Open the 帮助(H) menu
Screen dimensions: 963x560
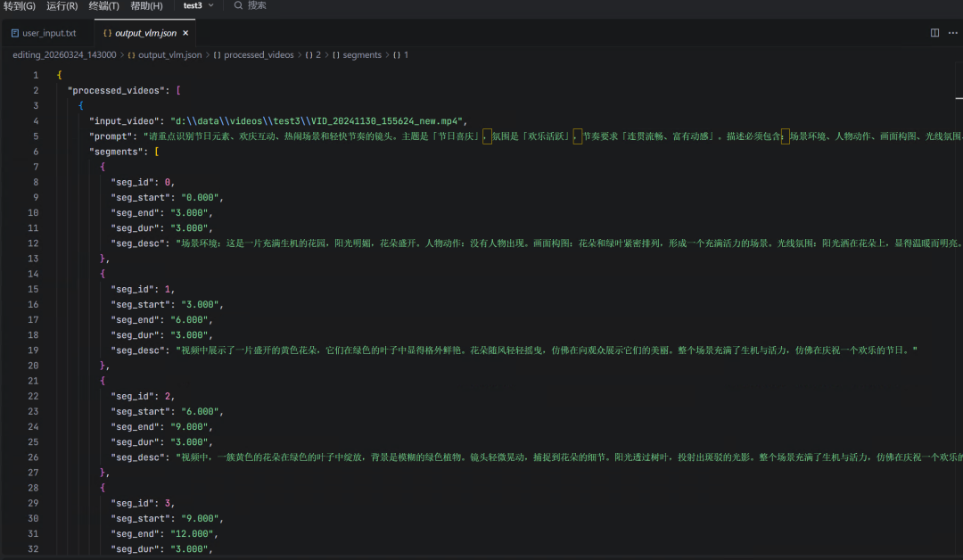click(x=146, y=5)
